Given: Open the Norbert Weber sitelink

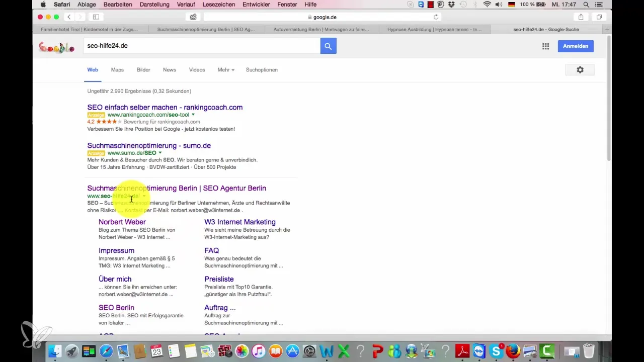Looking at the screenshot, I should pyautogui.click(x=122, y=222).
